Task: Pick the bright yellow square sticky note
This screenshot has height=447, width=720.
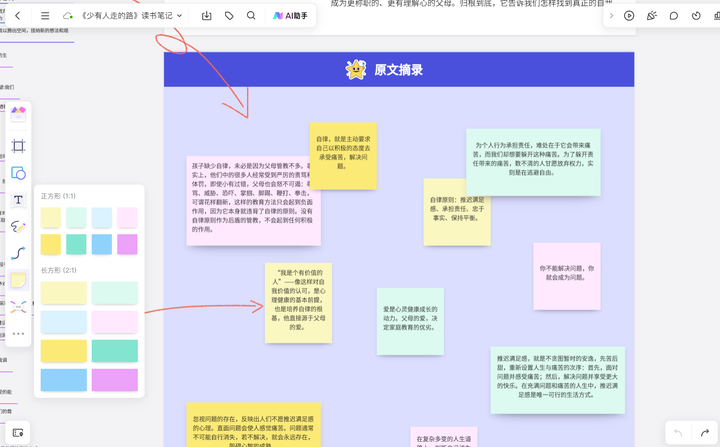Action: pos(51,244)
